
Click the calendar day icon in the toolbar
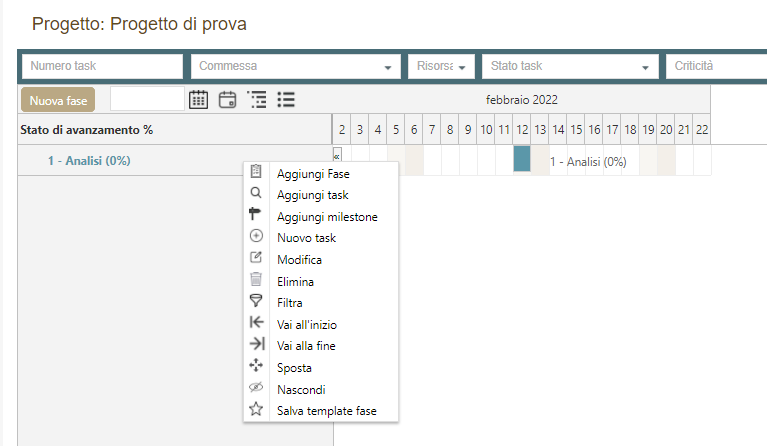click(227, 100)
